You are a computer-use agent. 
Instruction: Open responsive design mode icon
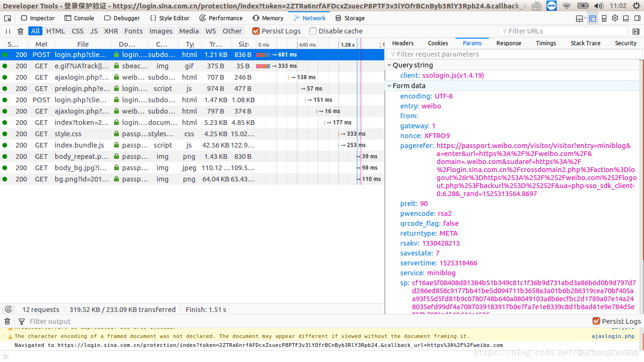click(x=604, y=18)
